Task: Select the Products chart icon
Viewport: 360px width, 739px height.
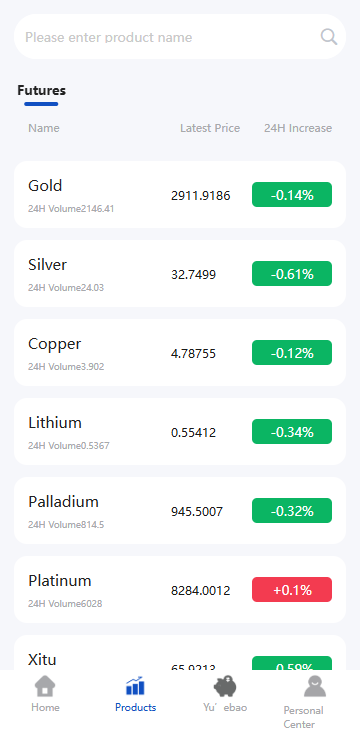Action: click(x=135, y=686)
